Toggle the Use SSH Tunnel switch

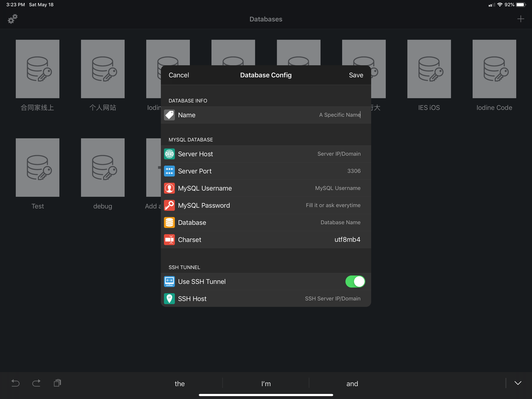pos(355,282)
